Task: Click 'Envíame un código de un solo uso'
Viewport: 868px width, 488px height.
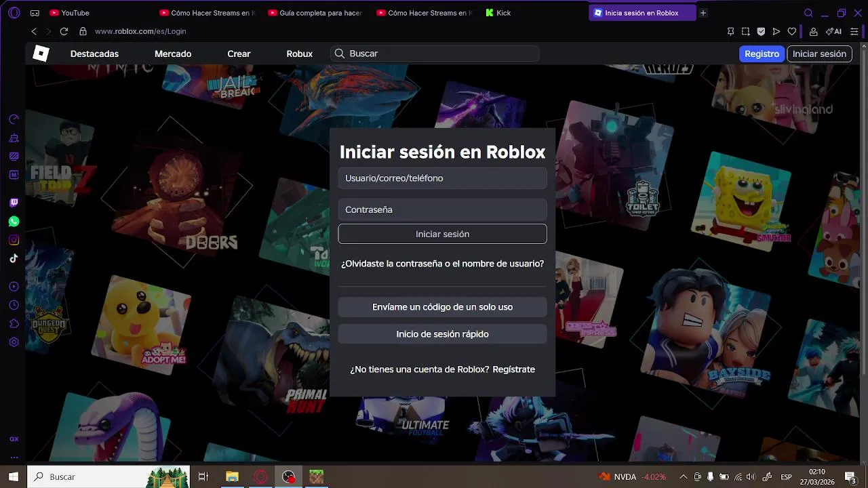Action: [442, 307]
